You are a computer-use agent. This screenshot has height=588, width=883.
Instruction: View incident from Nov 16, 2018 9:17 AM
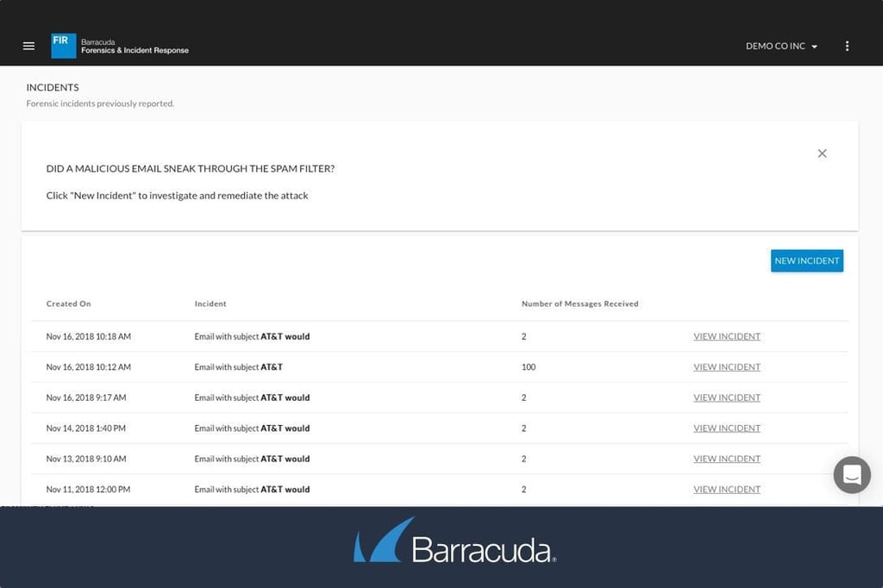(x=727, y=397)
